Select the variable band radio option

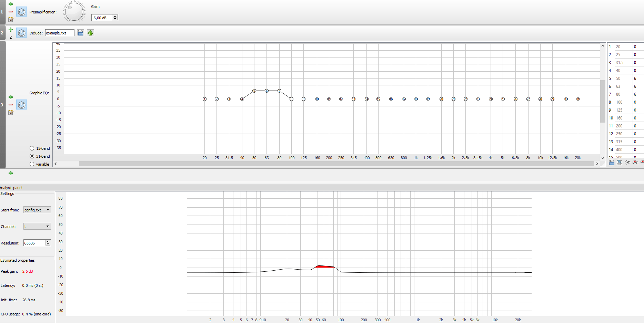click(x=32, y=164)
